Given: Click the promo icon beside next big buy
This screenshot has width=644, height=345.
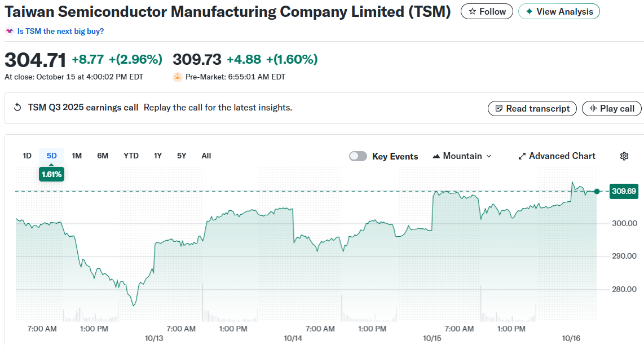Looking at the screenshot, I should [10, 31].
